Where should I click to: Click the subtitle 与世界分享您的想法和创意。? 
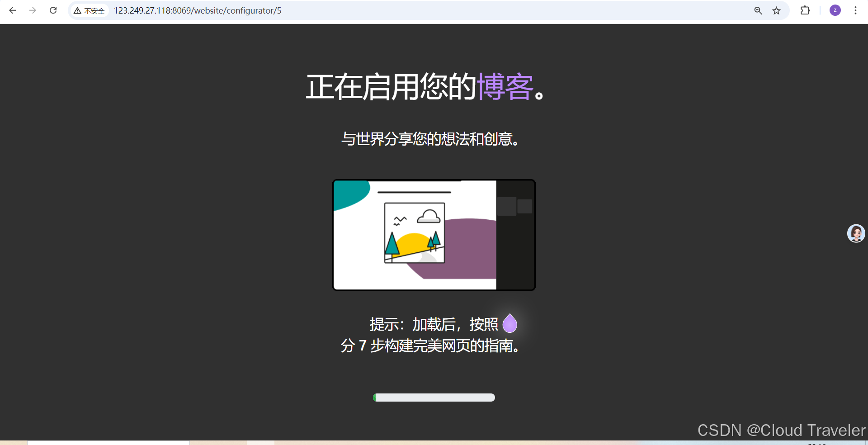[x=430, y=139]
